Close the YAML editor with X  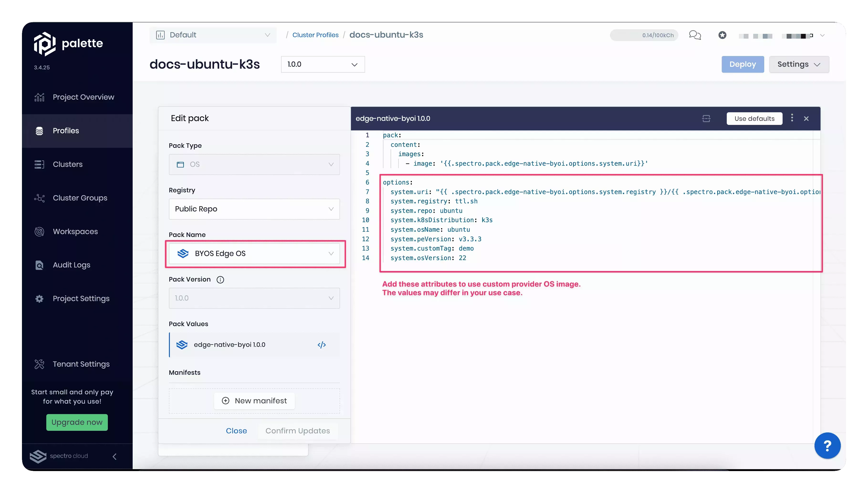pyautogui.click(x=806, y=118)
